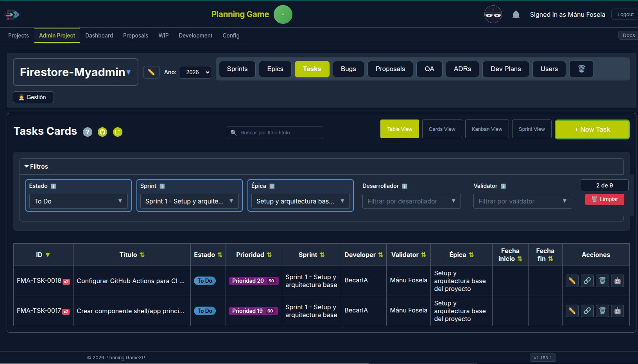Image resolution: width=638 pixels, height=364 pixels.
Task: Click the notification bell icon
Action: [516, 15]
